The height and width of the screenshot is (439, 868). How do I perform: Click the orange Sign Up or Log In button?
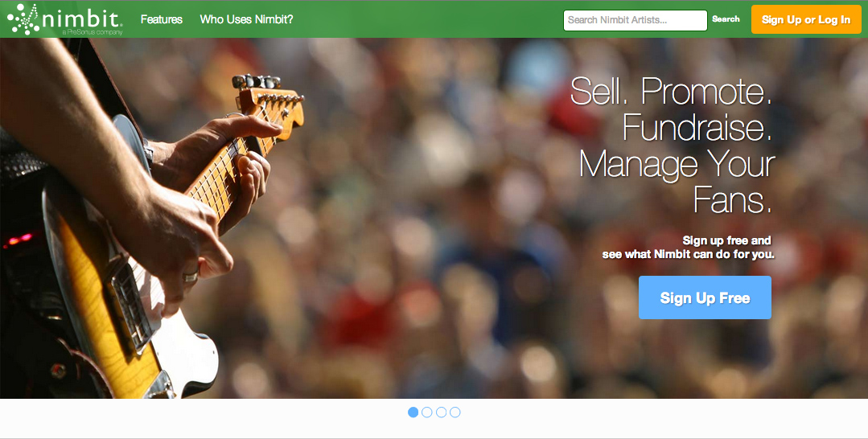pos(806,19)
